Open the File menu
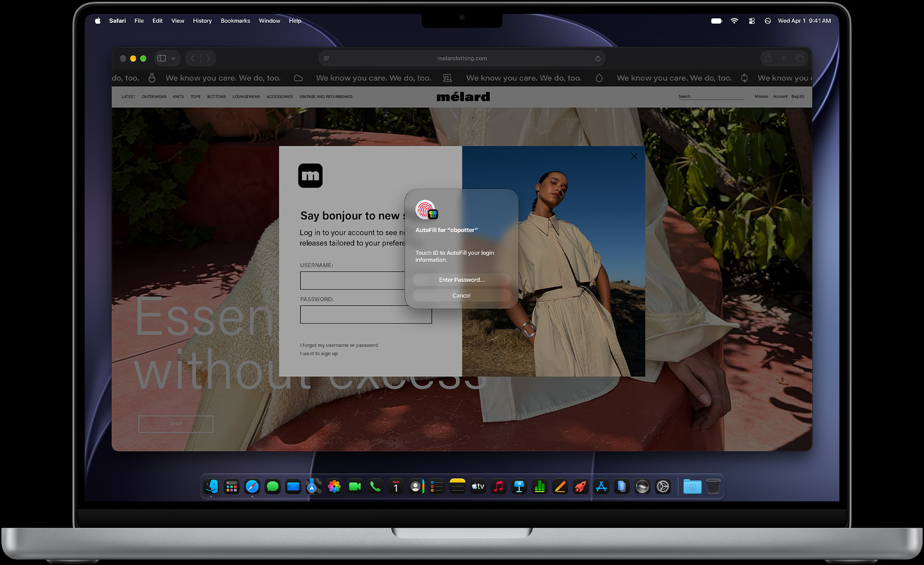924x565 pixels. click(139, 20)
